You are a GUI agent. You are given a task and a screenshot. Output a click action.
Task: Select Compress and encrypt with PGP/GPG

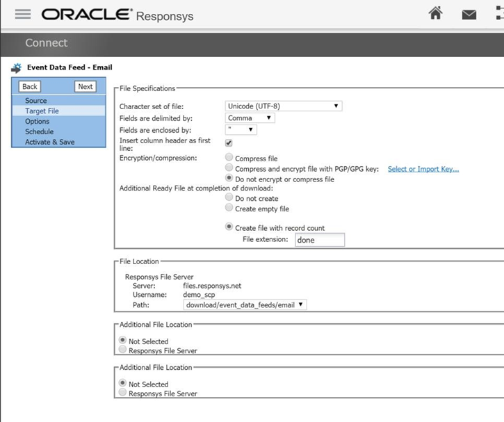pyautogui.click(x=229, y=169)
